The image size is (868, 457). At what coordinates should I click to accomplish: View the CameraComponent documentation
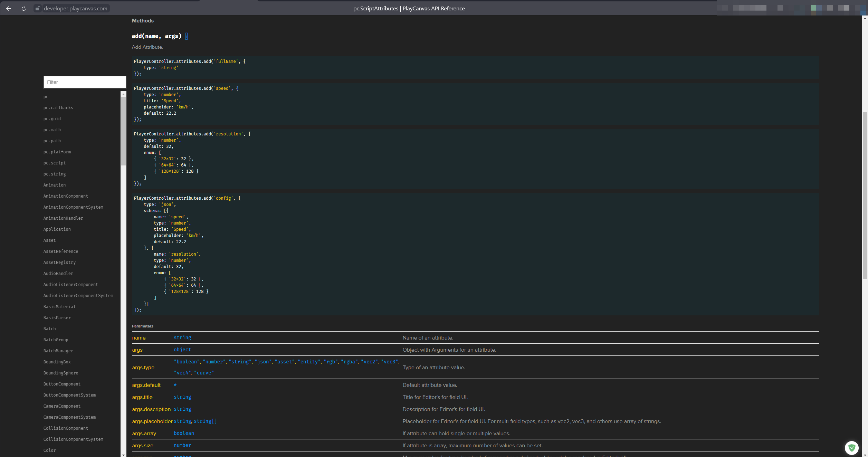(x=62, y=406)
